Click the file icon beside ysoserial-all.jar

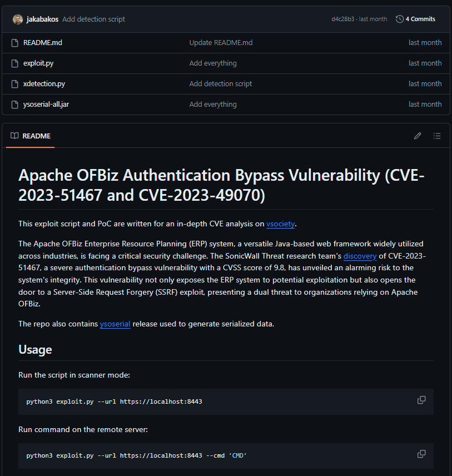(x=15, y=105)
